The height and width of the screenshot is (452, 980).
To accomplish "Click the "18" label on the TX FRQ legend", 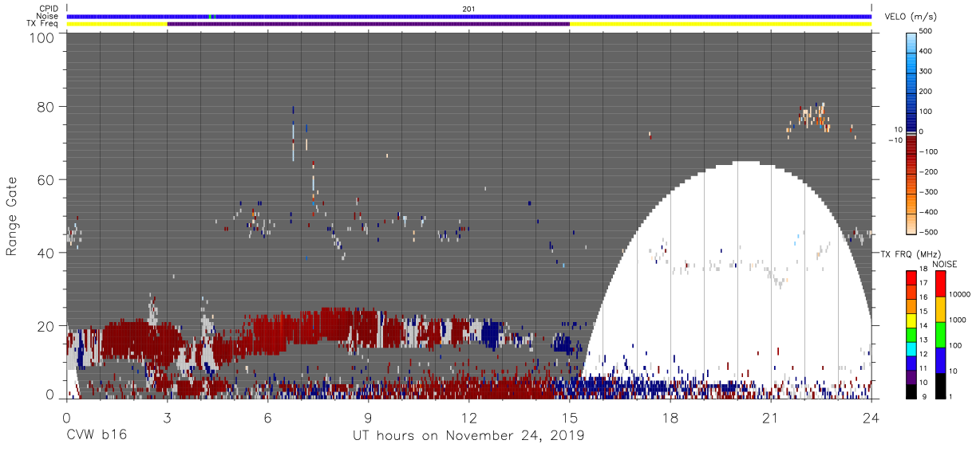I will point(923,269).
